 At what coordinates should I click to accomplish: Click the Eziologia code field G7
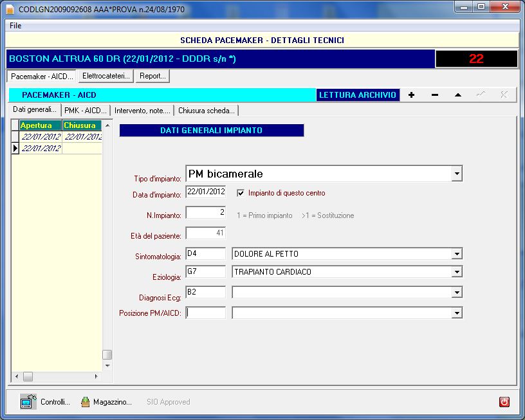[x=206, y=271]
